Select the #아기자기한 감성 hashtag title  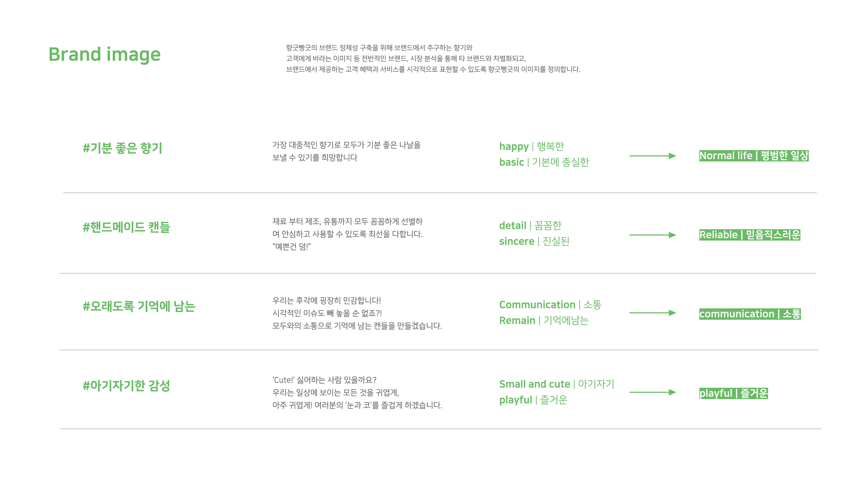[126, 386]
